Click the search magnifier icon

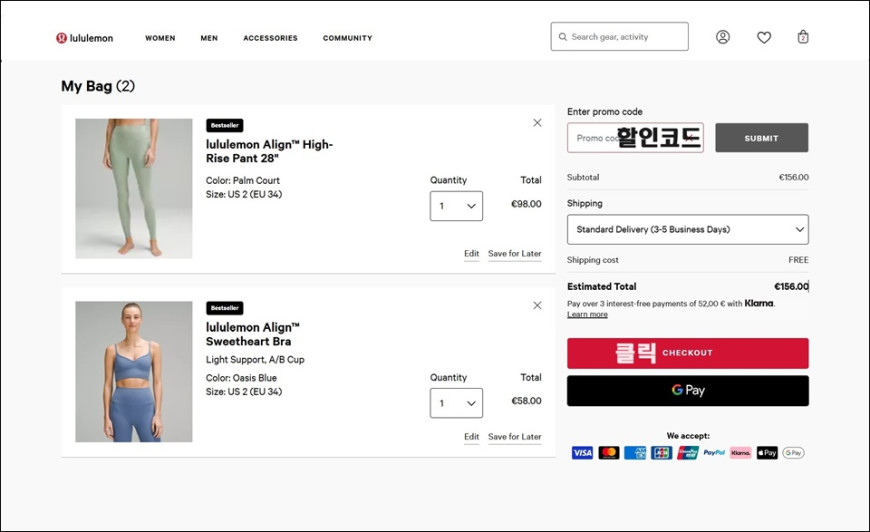point(563,37)
